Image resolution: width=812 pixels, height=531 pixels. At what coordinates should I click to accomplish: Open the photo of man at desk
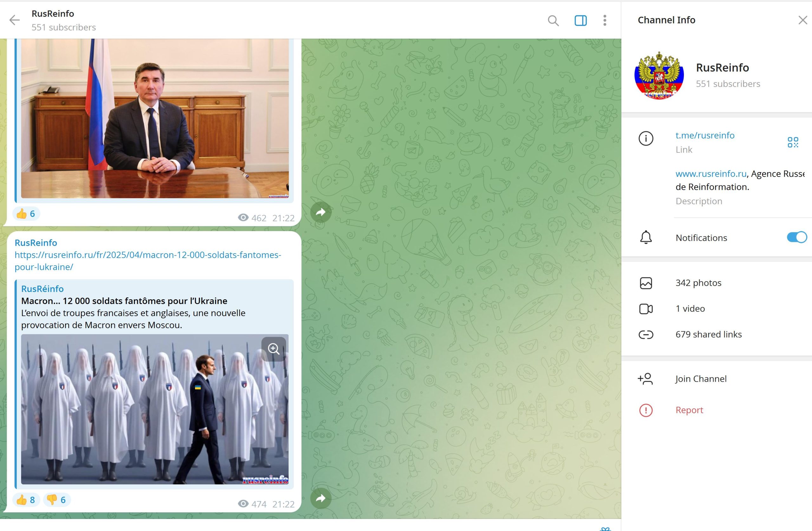[155, 118]
